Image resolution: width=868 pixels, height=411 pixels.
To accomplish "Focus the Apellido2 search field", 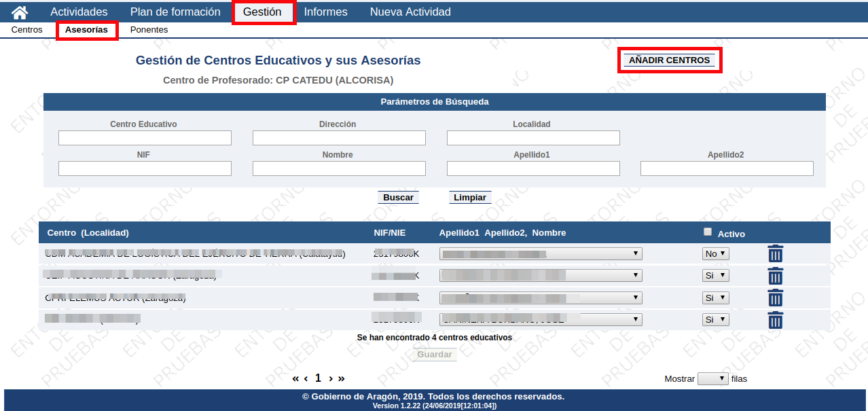I will pyautogui.click(x=727, y=168).
